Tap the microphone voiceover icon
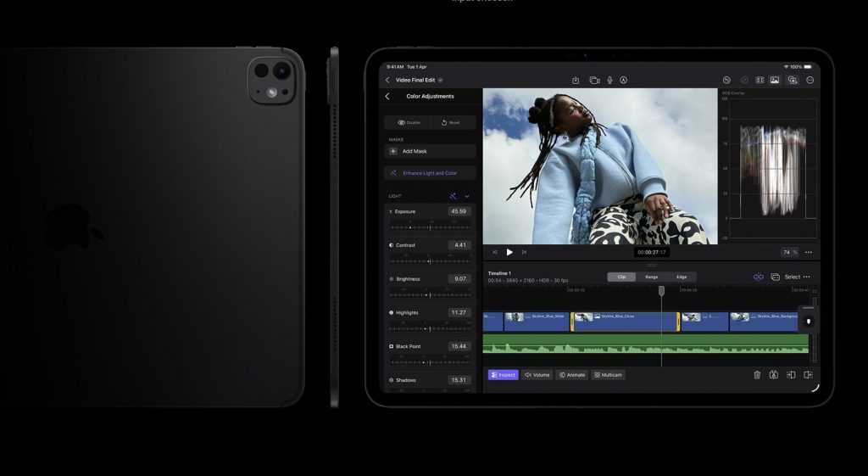The width and height of the screenshot is (868, 476). point(609,80)
